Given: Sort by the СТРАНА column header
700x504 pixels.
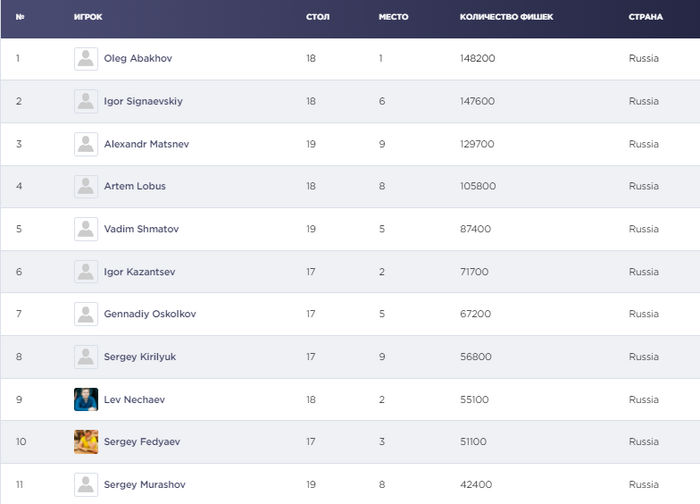Looking at the screenshot, I should point(645,17).
